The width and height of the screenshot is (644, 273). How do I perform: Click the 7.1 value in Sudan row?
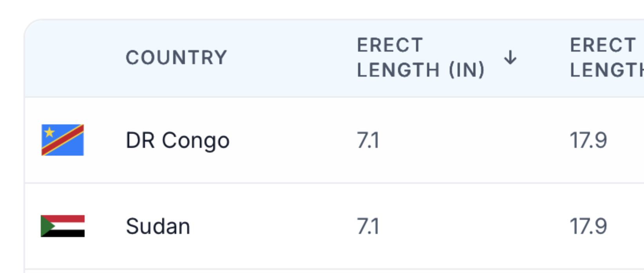coord(368,226)
